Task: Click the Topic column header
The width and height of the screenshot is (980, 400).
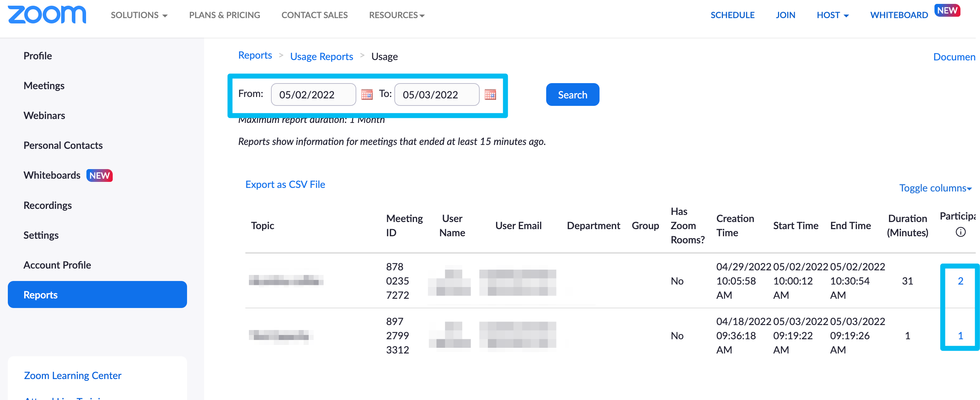Action: [262, 226]
